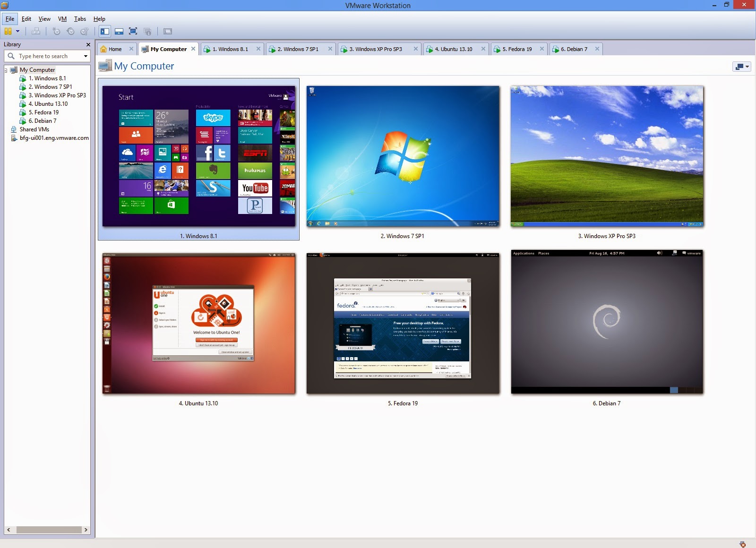
Task: Select the Ubuntu 13.10 VM thumbnail
Action: coord(199,323)
